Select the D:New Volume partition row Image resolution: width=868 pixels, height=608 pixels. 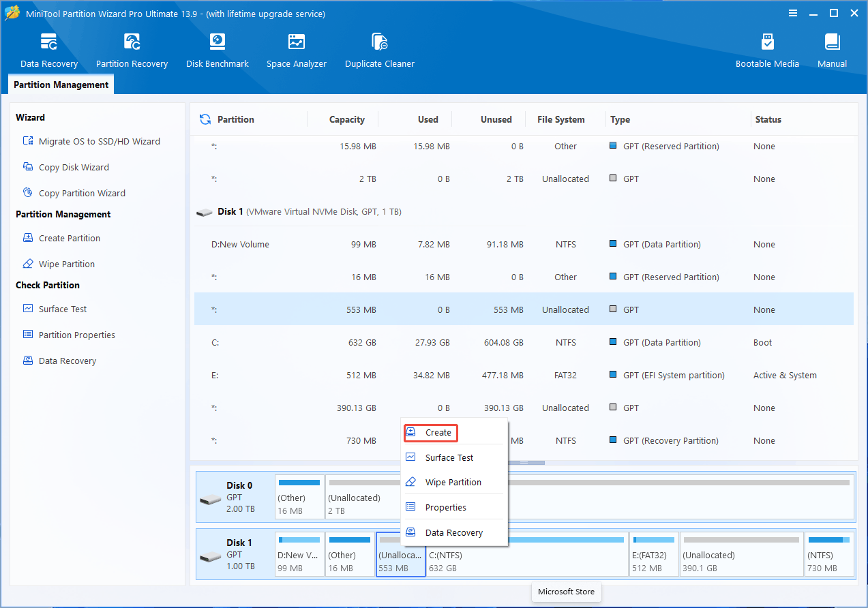point(524,244)
